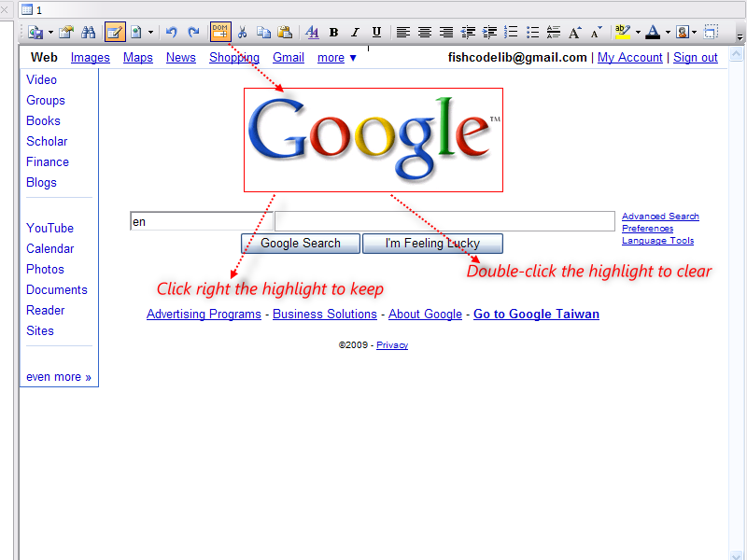Viewport: 747px width, 560px height.
Task: Open the Language Tools link
Action: tap(657, 241)
